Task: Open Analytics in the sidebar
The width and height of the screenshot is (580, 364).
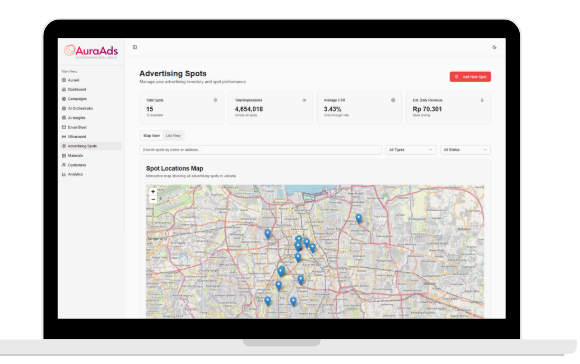Action: (91, 174)
